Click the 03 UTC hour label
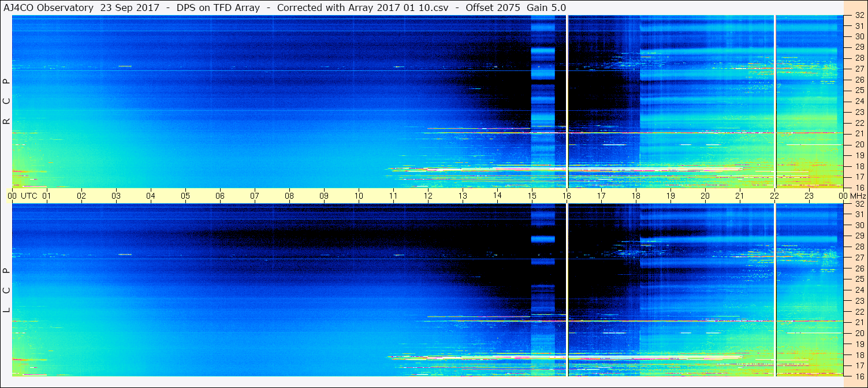868x388 pixels. pyautogui.click(x=116, y=196)
